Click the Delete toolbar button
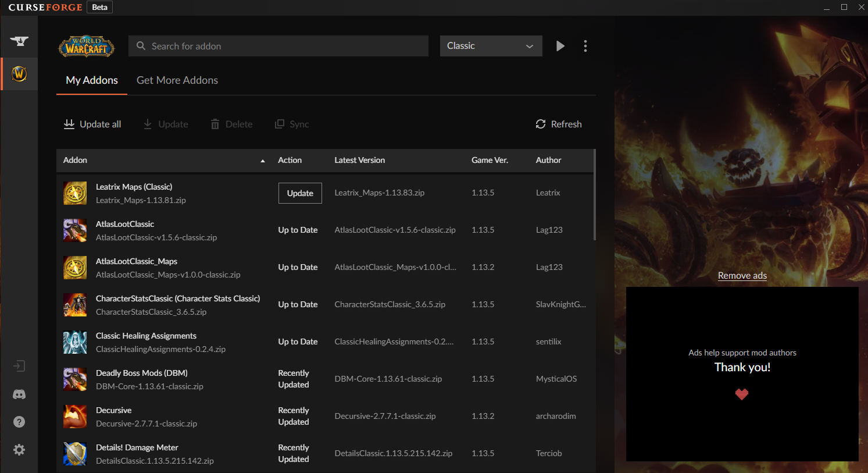This screenshot has width=868, height=473. [231, 124]
